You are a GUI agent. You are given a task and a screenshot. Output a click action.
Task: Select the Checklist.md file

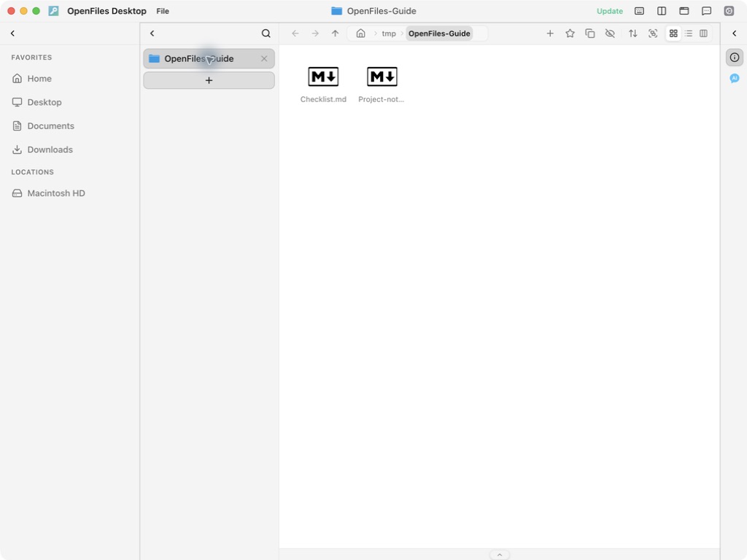(323, 85)
